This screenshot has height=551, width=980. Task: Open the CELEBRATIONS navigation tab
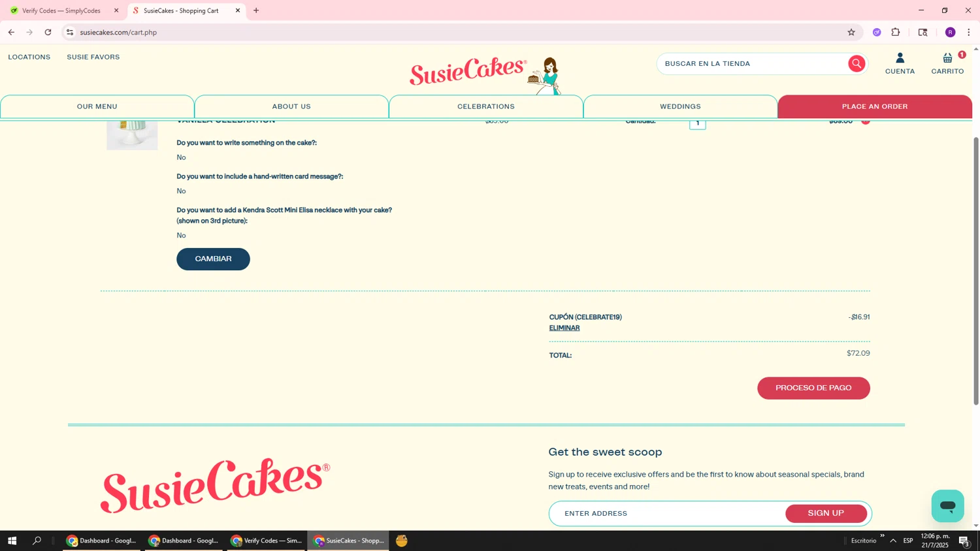coord(486,106)
